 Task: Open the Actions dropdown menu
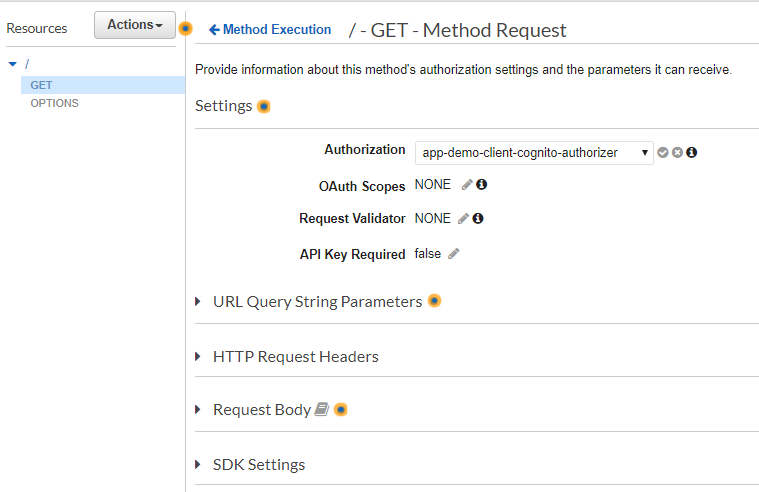coord(134,25)
